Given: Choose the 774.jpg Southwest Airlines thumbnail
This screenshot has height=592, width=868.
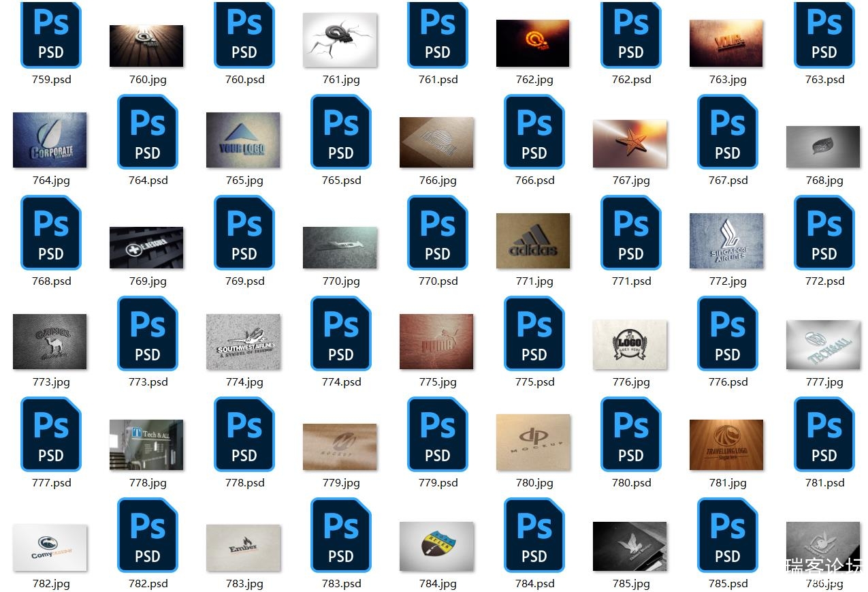Looking at the screenshot, I should tap(243, 341).
